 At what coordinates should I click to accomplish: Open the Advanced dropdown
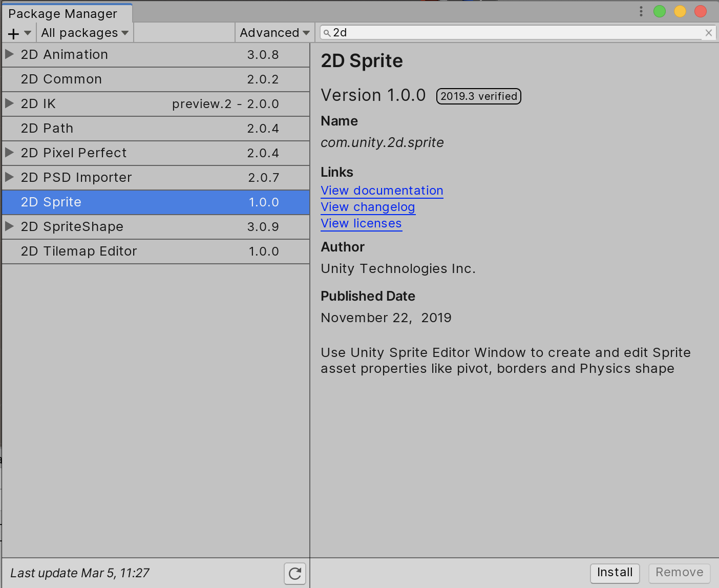point(274,33)
